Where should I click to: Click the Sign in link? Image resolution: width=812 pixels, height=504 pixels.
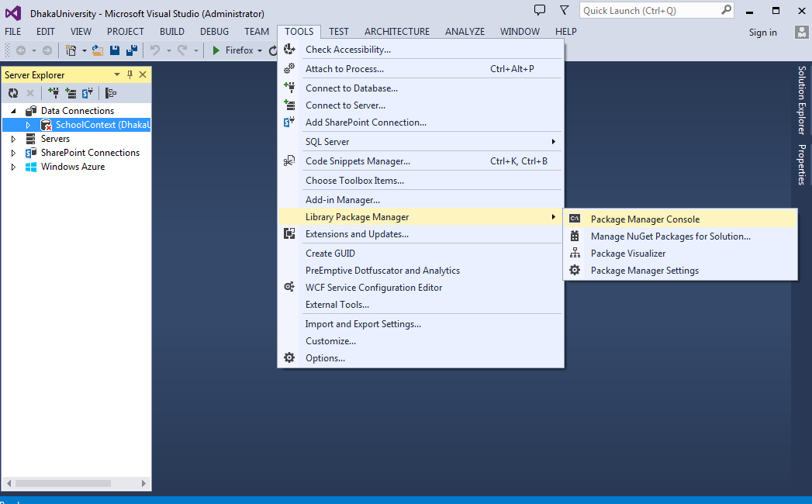[763, 32]
